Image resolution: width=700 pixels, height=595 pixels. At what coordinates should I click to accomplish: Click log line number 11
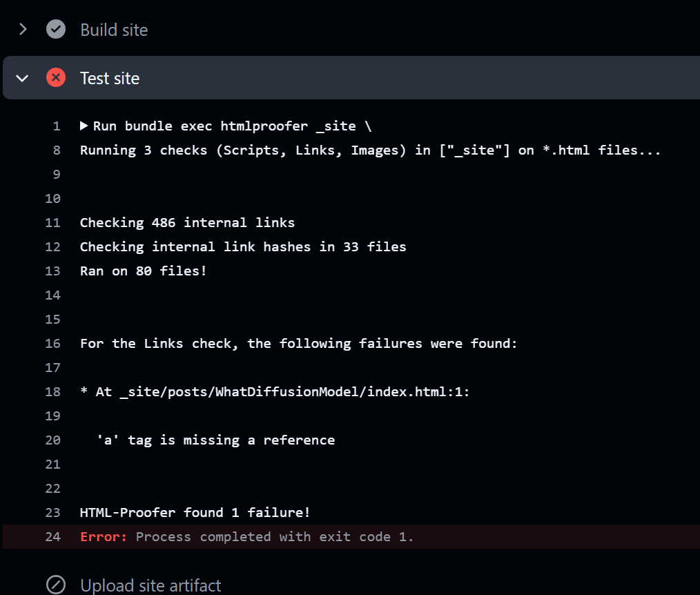[52, 223]
